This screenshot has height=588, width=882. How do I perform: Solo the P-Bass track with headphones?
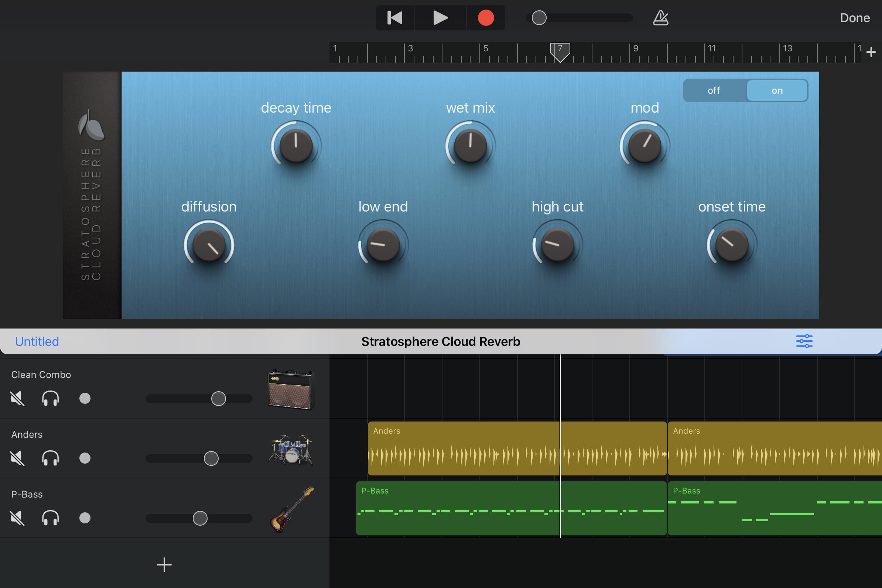[x=50, y=518]
